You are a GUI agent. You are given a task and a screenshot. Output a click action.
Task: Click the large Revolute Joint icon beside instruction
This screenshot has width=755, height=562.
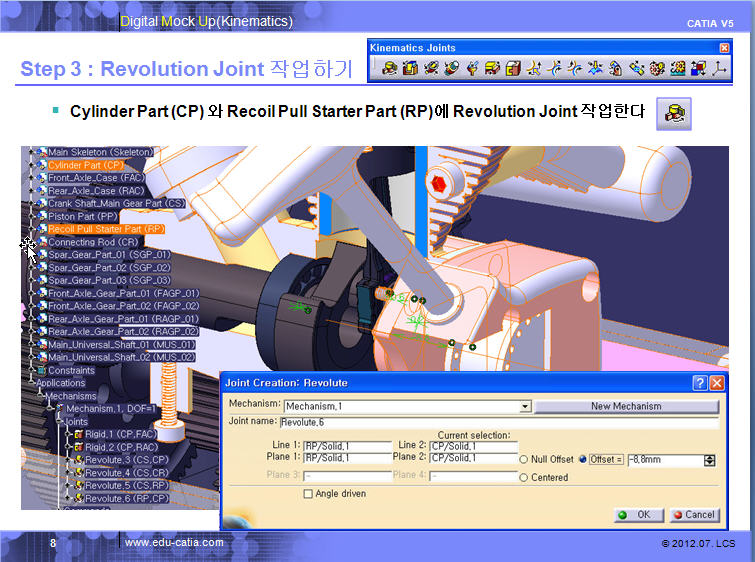674,114
